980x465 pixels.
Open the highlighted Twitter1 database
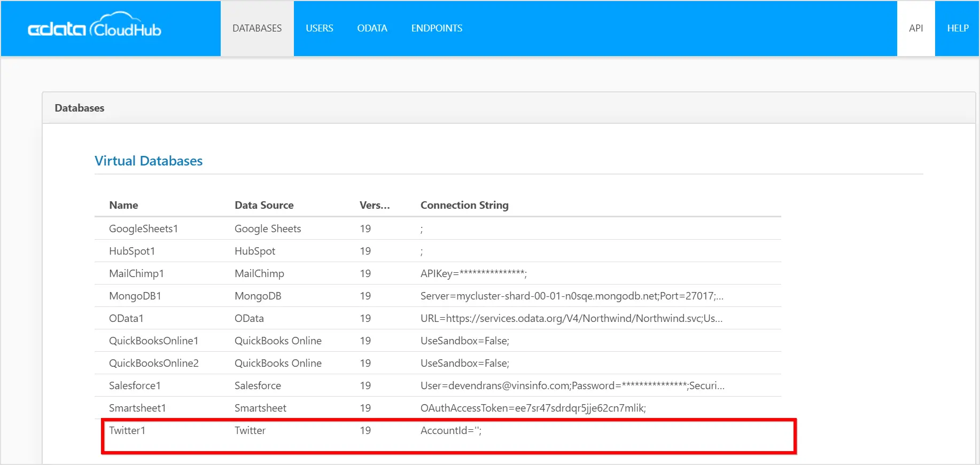(127, 430)
